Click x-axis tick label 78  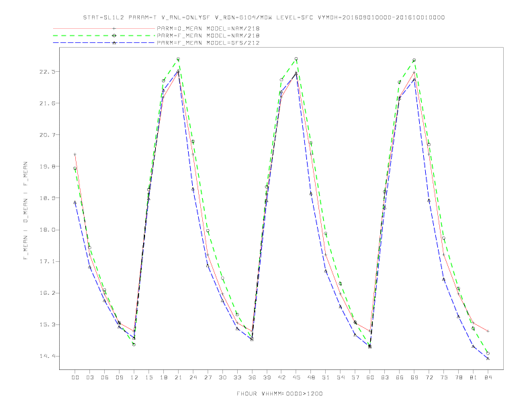pos(459,377)
